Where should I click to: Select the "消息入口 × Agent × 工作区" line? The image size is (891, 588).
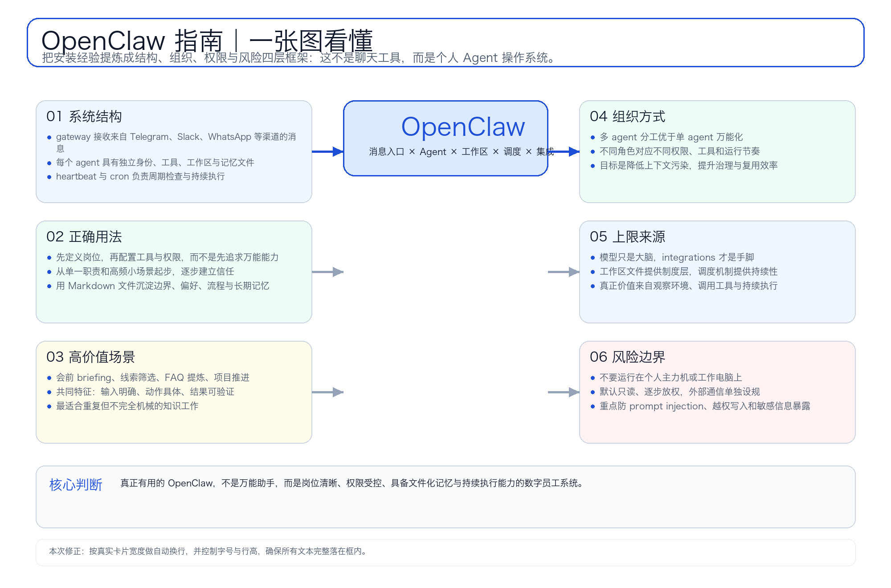pos(461,152)
